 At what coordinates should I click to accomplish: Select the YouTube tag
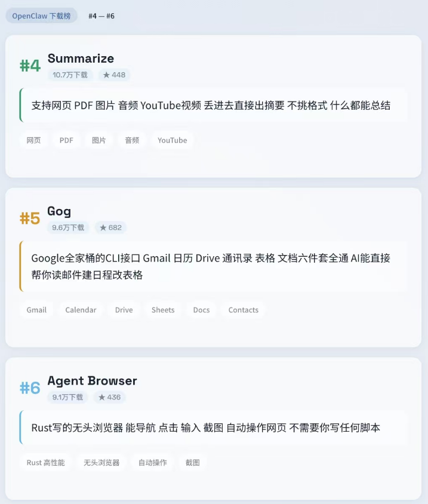point(172,140)
